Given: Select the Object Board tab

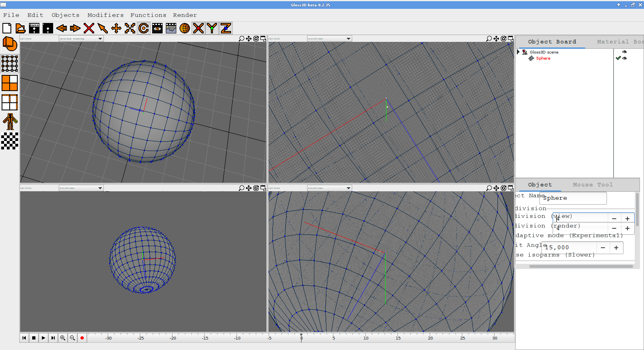Looking at the screenshot, I should (552, 41).
